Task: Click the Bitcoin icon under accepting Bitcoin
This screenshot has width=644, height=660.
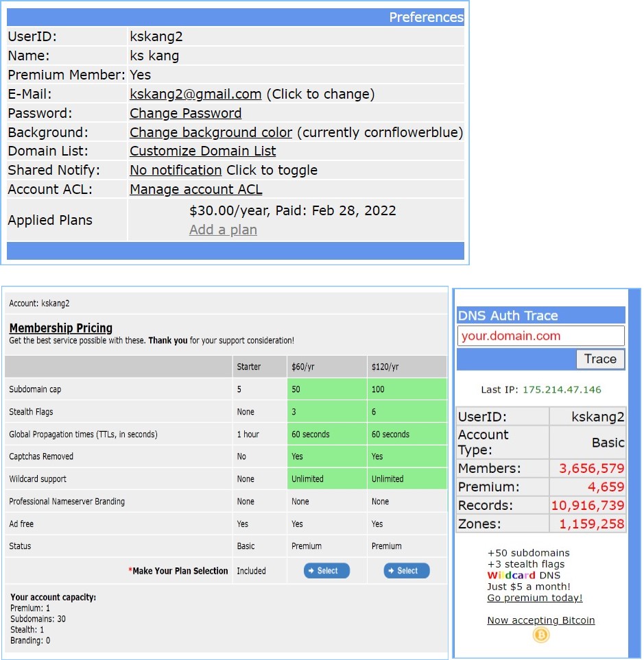Action: [540, 635]
